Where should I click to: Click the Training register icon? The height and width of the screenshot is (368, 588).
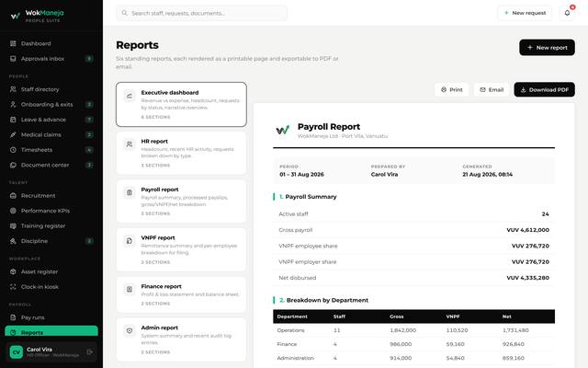click(13, 225)
